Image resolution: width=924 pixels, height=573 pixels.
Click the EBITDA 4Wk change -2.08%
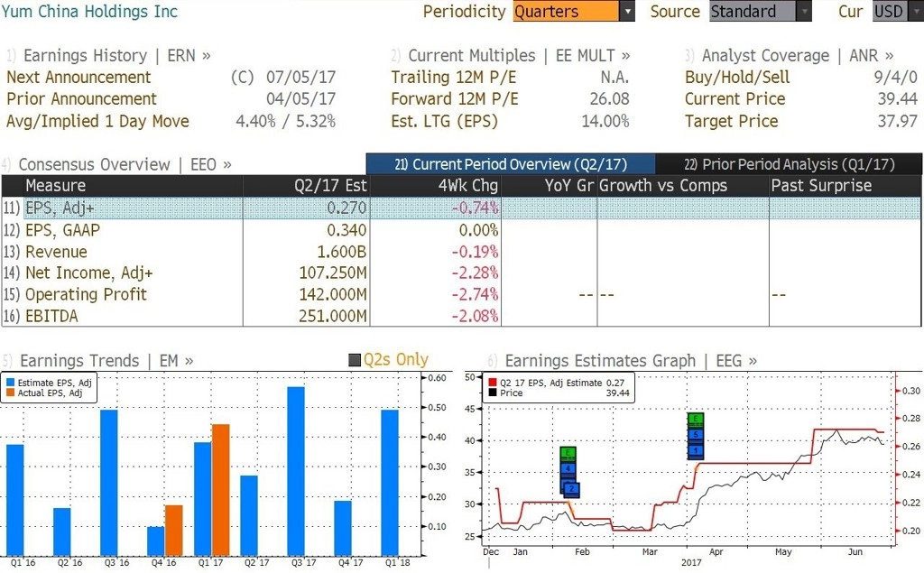coord(475,316)
